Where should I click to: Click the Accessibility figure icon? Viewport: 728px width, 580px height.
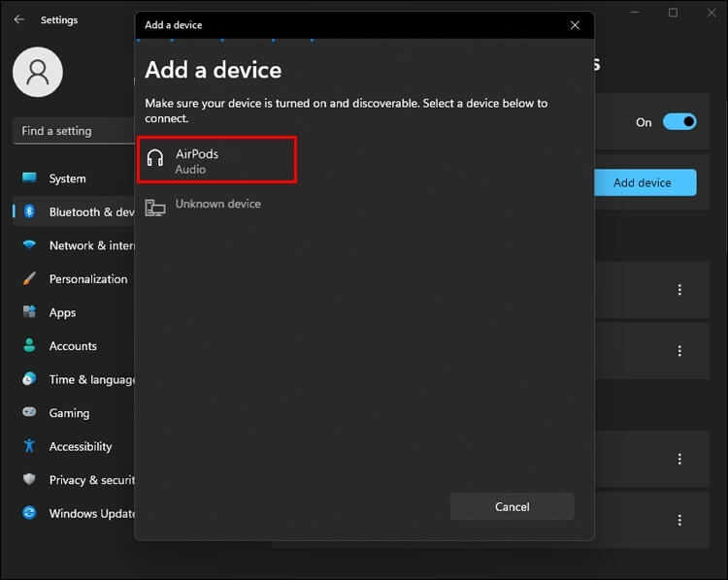29,445
